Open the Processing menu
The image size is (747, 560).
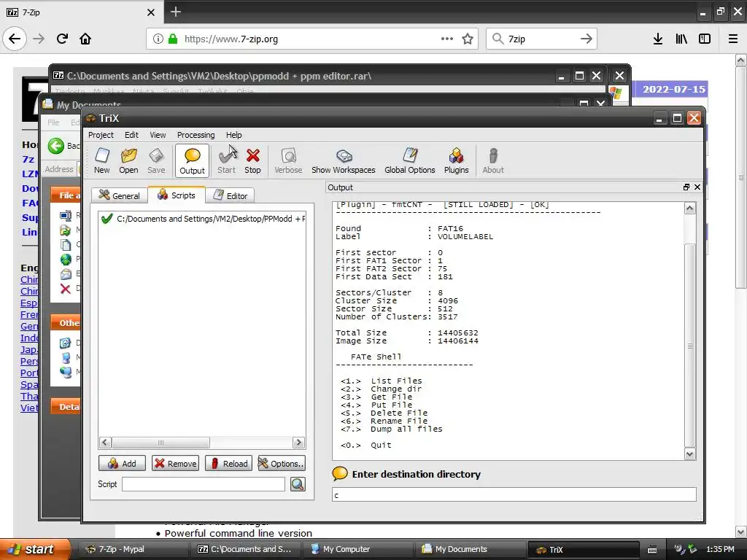(196, 135)
